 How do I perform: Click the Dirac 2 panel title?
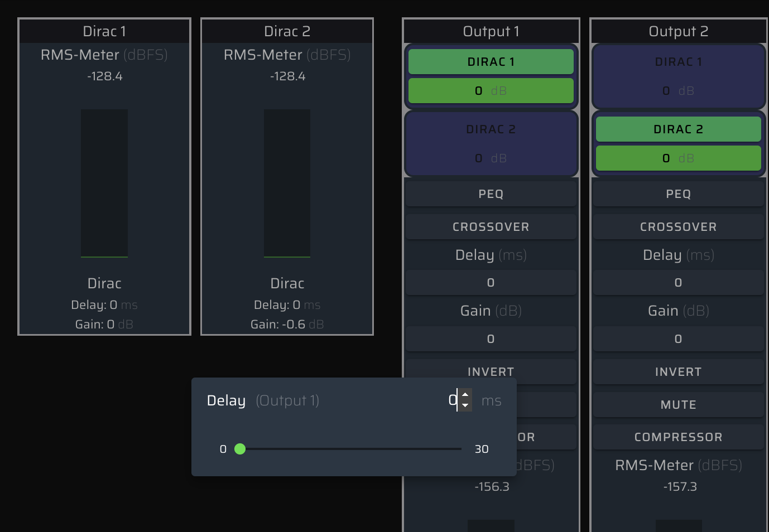point(287,31)
